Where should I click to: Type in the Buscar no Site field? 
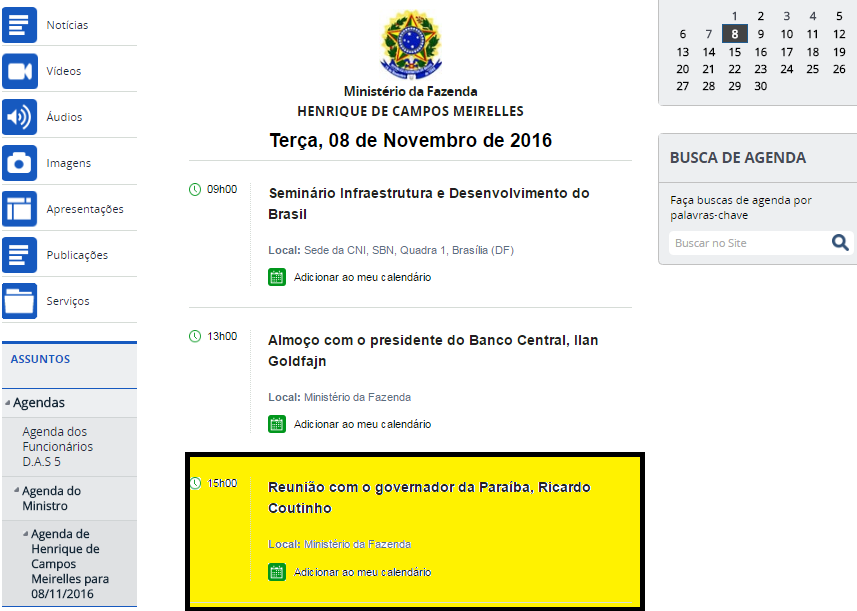(x=748, y=243)
